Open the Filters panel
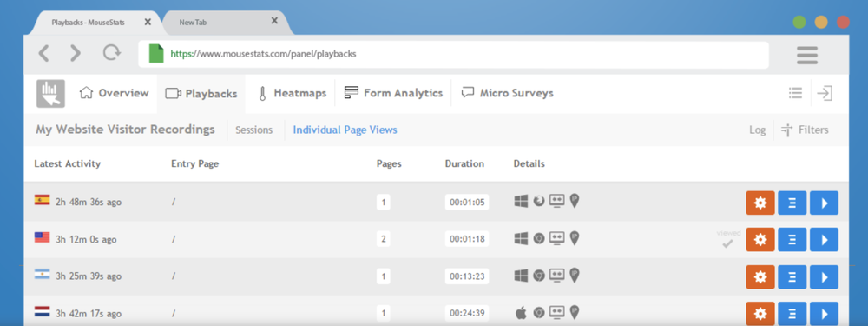This screenshot has height=326, width=868. [x=805, y=130]
